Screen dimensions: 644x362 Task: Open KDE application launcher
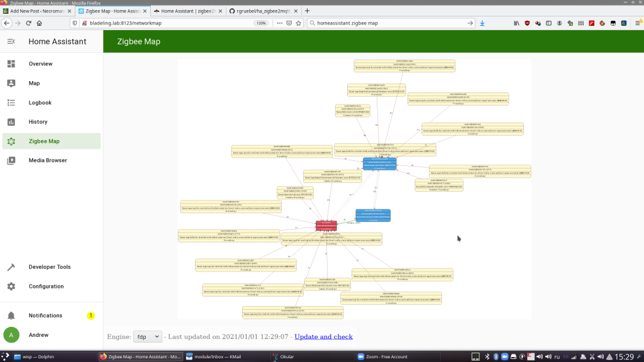coord(5,357)
